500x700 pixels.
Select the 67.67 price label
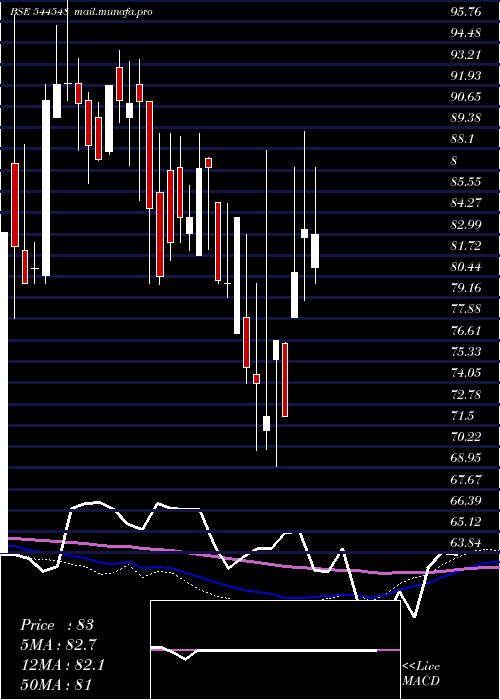click(466, 480)
